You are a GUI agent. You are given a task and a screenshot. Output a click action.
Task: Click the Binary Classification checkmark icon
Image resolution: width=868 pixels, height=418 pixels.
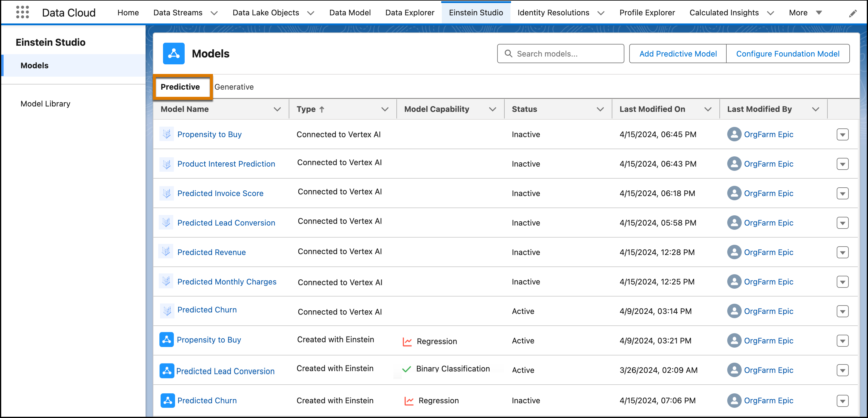click(406, 369)
